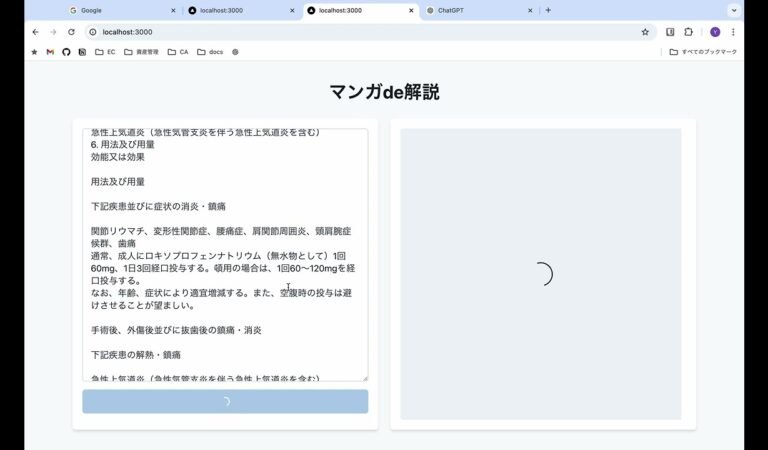This screenshot has width=768, height=450.
Task: Click the text line 6. 用法及び用量
Action: pos(122,144)
